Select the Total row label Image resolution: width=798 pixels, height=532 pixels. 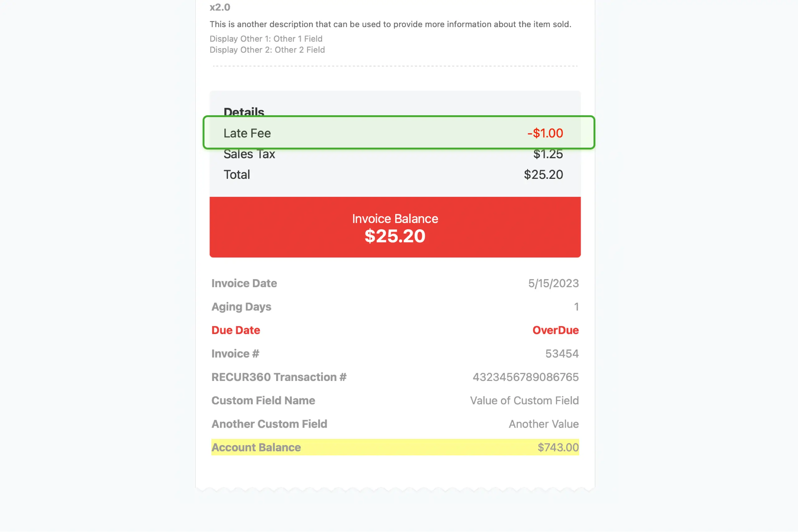point(237,175)
